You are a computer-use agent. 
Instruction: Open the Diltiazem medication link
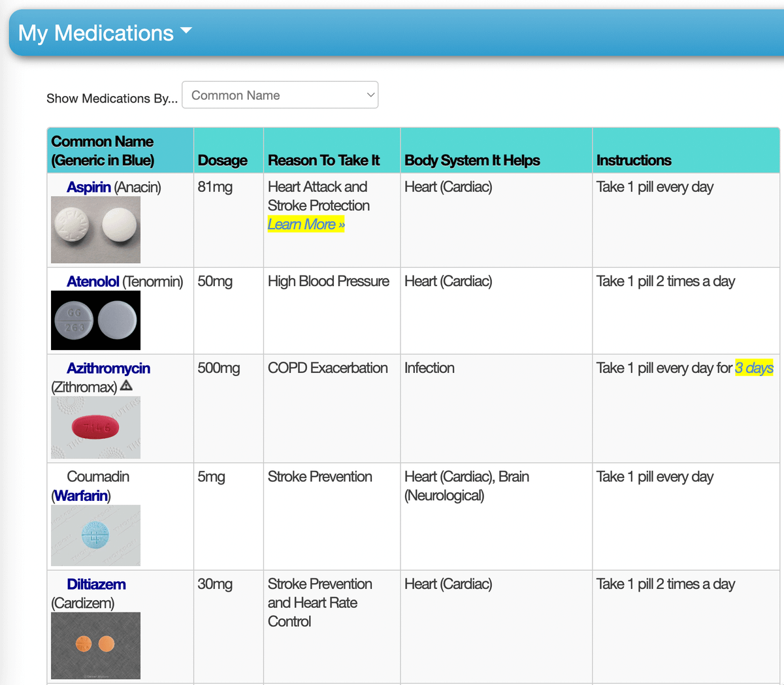coord(96,584)
